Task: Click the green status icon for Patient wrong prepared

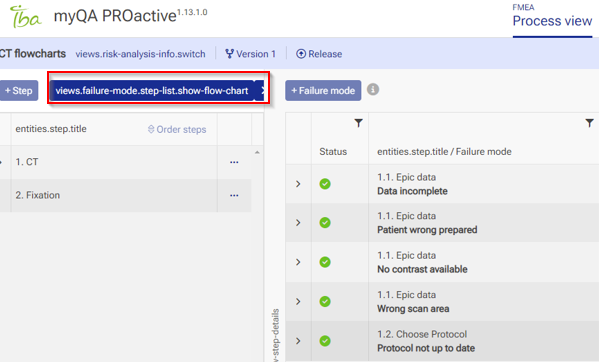Action: [325, 223]
